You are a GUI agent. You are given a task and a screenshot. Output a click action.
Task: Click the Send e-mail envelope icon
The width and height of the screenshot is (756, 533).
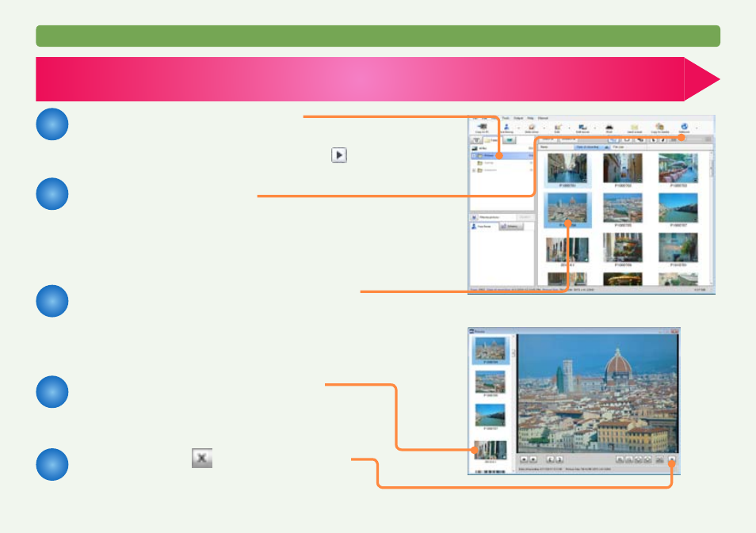(635, 127)
